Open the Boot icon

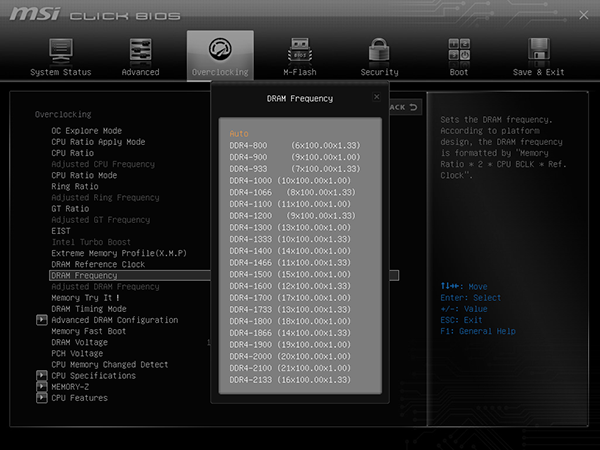coord(459,50)
